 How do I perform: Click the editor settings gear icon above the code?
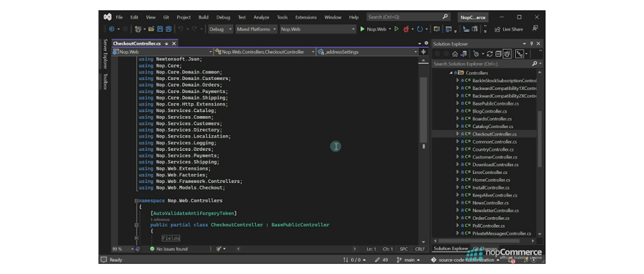[426, 43]
